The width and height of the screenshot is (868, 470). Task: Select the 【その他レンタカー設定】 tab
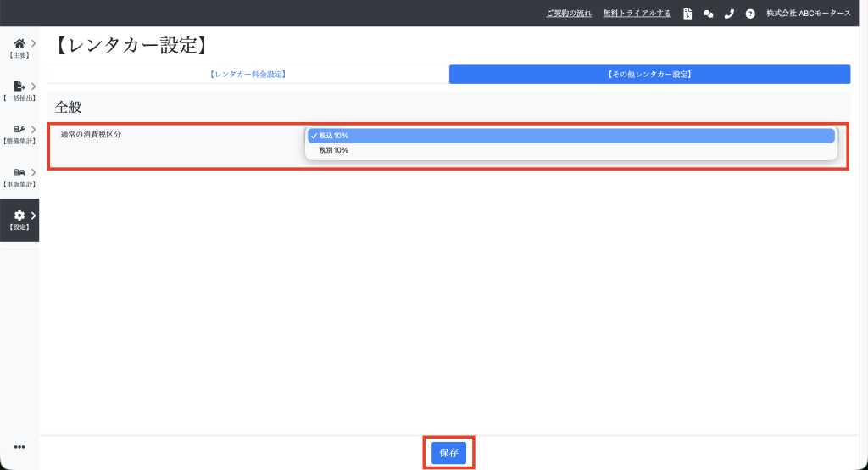649,75
